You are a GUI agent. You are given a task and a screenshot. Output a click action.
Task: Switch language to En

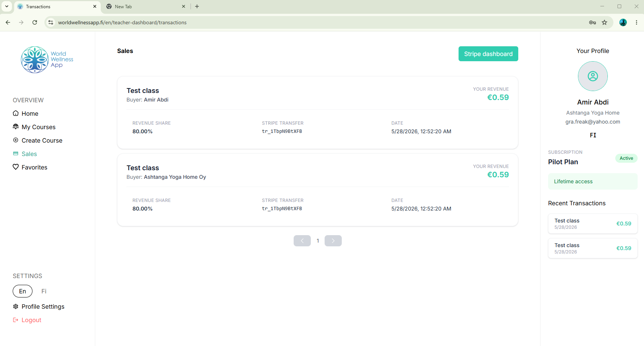[23, 291]
